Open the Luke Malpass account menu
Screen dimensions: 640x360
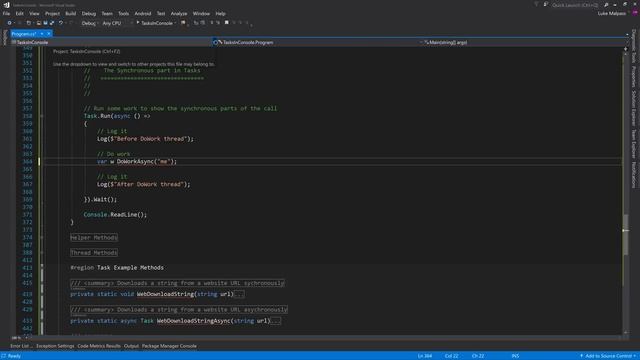tap(611, 13)
